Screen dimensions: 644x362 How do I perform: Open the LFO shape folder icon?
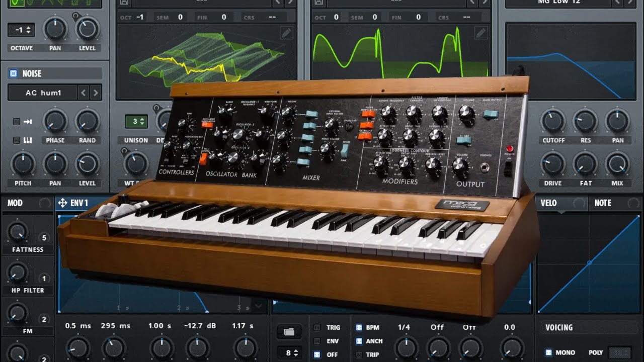[x=289, y=331]
